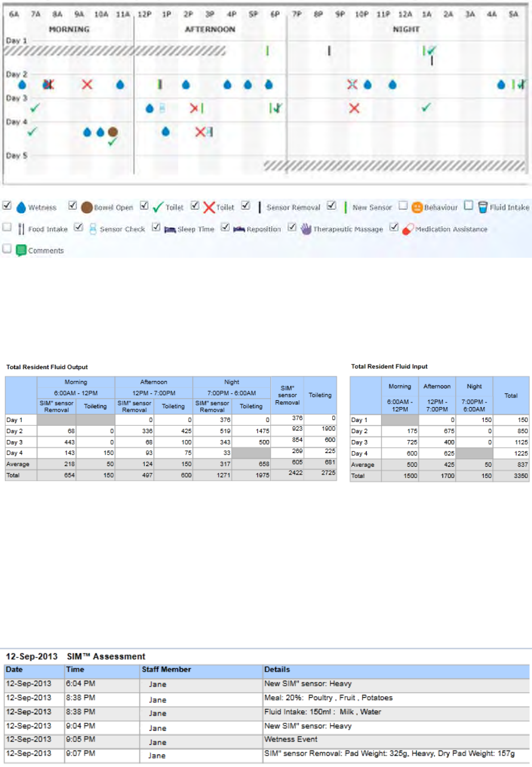This screenshot has height=767, width=532.
Task: Click the Therapeutic Massage hand icon
Action: (x=307, y=229)
